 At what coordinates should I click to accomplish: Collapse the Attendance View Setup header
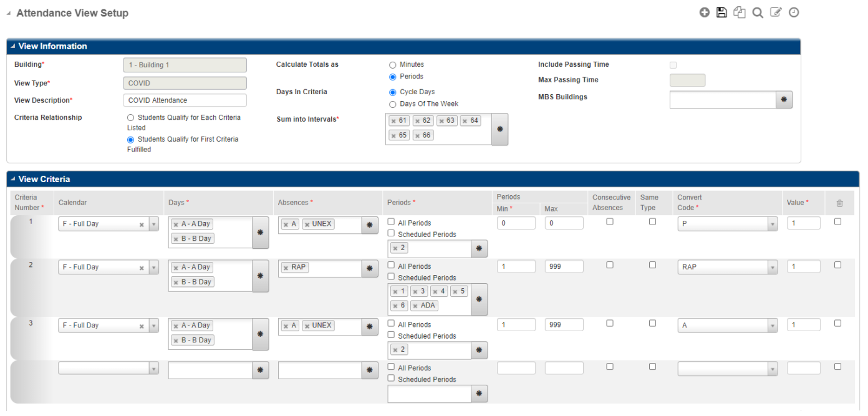(x=9, y=12)
